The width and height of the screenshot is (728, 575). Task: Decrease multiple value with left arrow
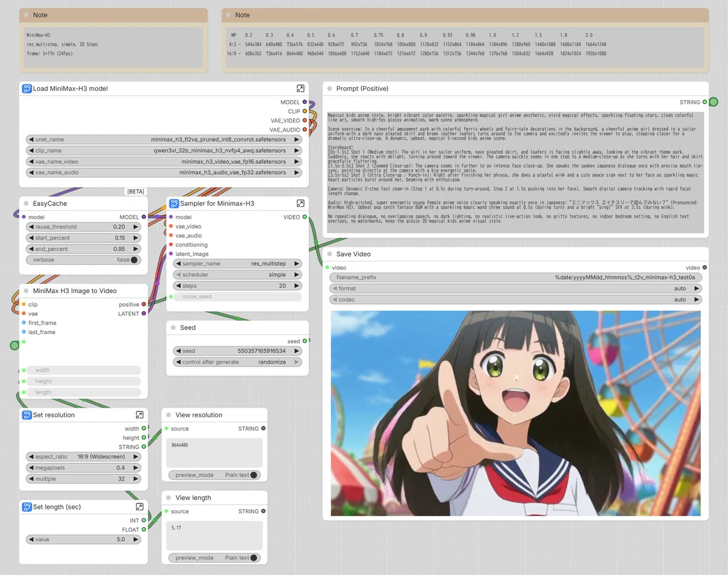coord(30,479)
